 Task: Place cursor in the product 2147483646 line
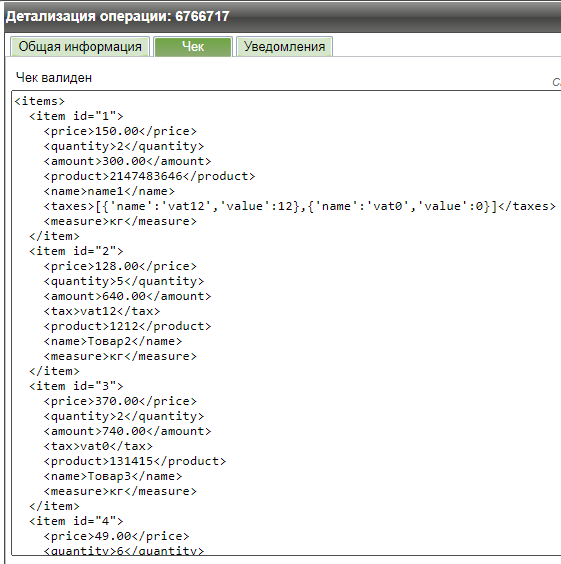pyautogui.click(x=149, y=176)
